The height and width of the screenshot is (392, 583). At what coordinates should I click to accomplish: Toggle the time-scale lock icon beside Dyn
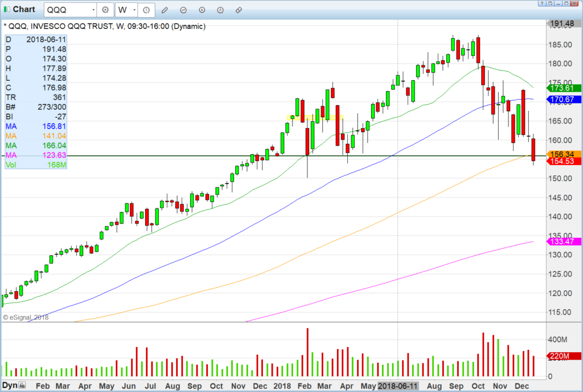click(22, 385)
